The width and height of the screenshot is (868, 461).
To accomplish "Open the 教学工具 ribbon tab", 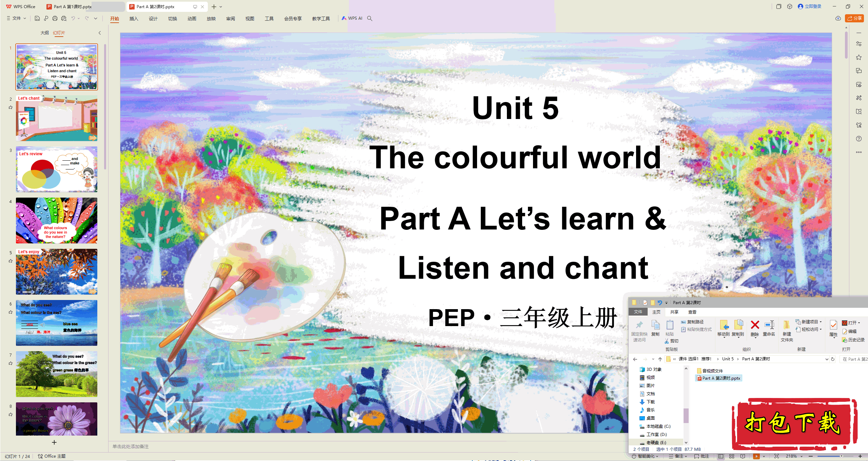I will click(x=321, y=19).
